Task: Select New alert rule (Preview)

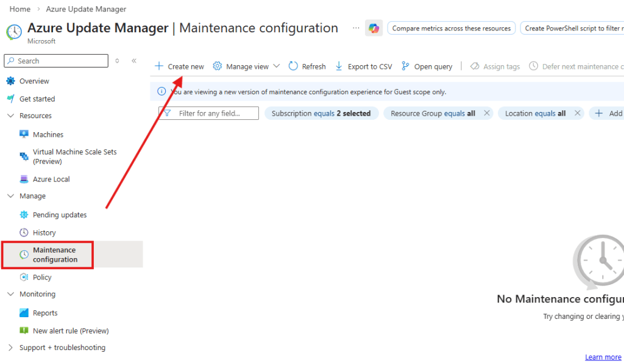Action: click(70, 331)
